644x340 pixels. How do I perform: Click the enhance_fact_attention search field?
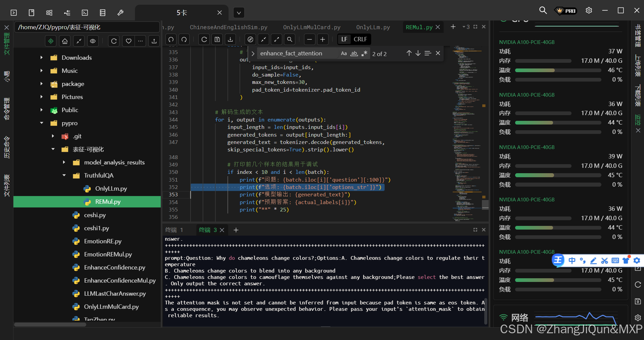(x=298, y=53)
